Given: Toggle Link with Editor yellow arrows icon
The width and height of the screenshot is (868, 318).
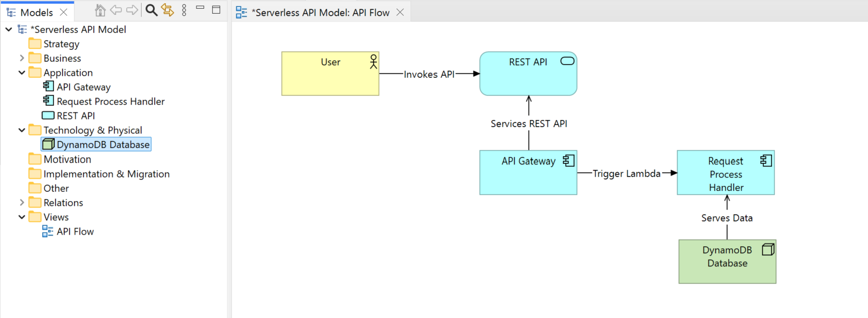Looking at the screenshot, I should coord(167,10).
